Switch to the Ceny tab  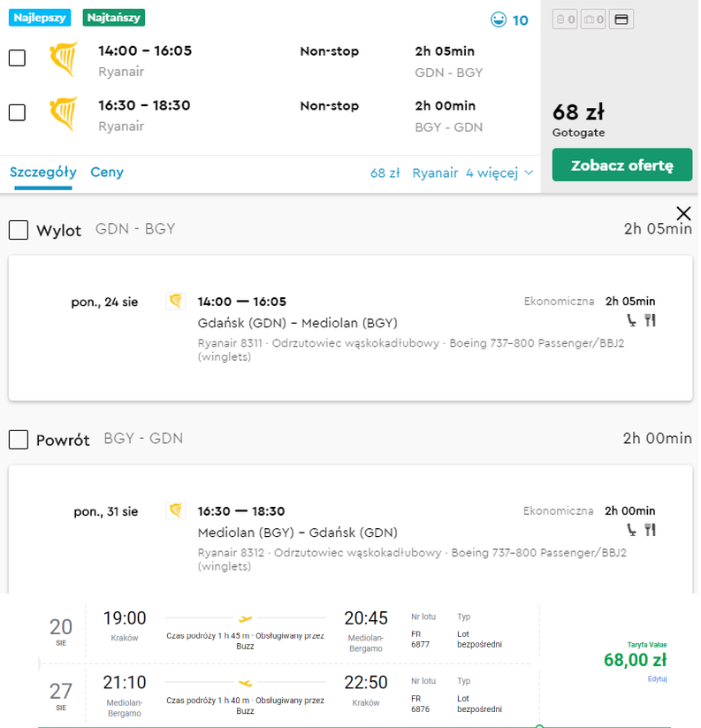(x=107, y=172)
